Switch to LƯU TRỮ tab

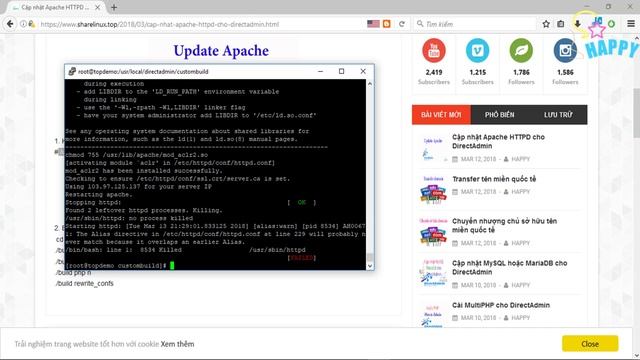(x=558, y=115)
